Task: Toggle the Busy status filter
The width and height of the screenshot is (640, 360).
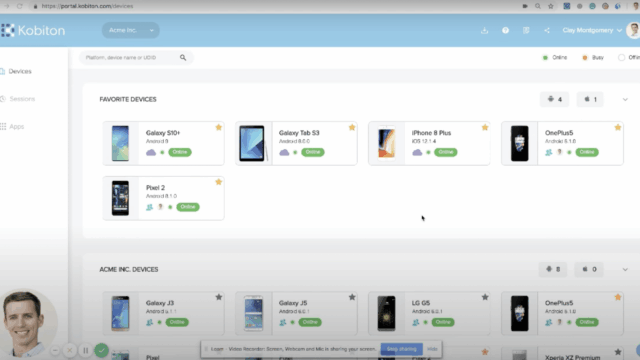Action: pos(593,58)
